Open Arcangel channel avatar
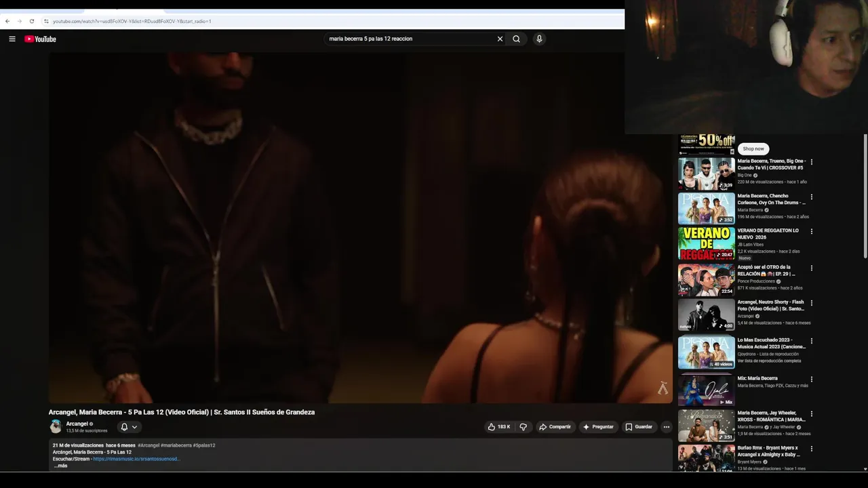This screenshot has height=488, width=868. [56, 426]
